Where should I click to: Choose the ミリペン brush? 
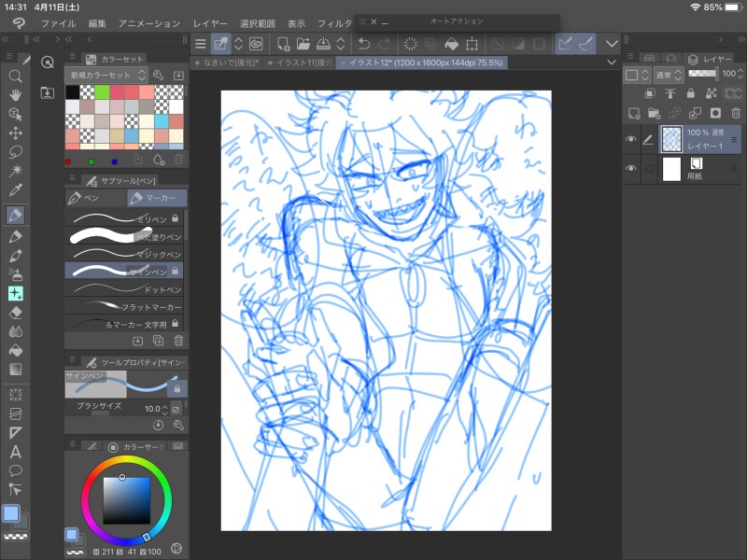click(124, 218)
